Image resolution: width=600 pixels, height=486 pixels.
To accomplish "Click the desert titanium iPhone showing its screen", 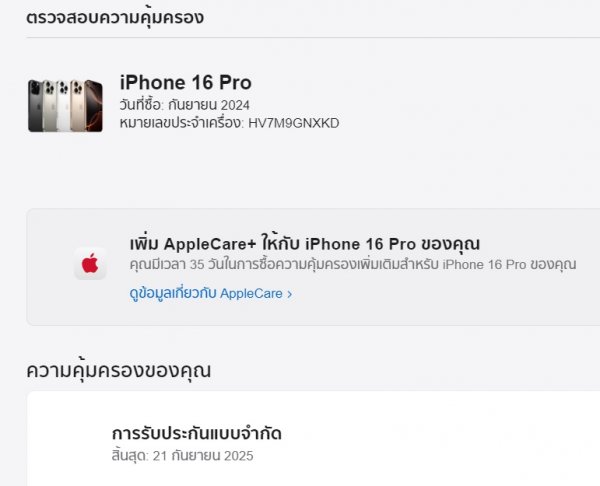I will pyautogui.click(x=94, y=106).
